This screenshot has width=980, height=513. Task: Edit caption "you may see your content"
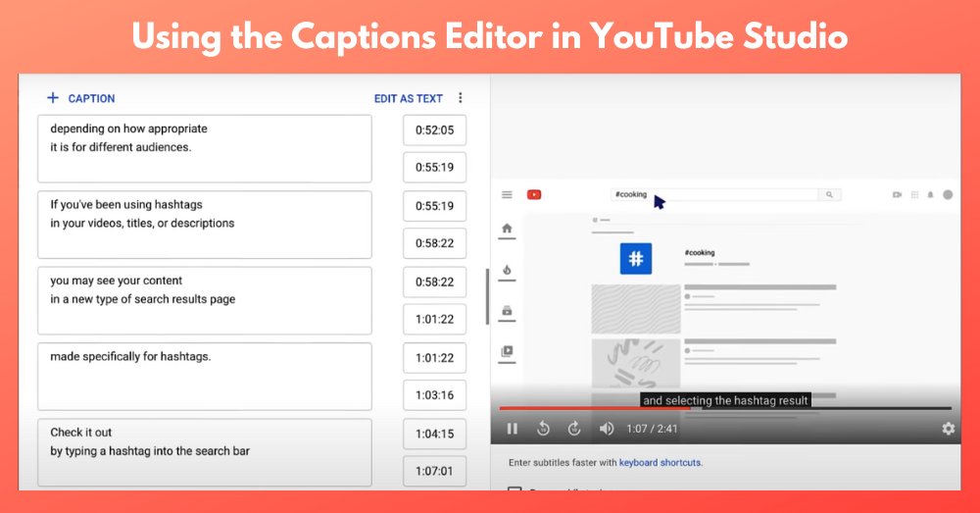tap(205, 301)
